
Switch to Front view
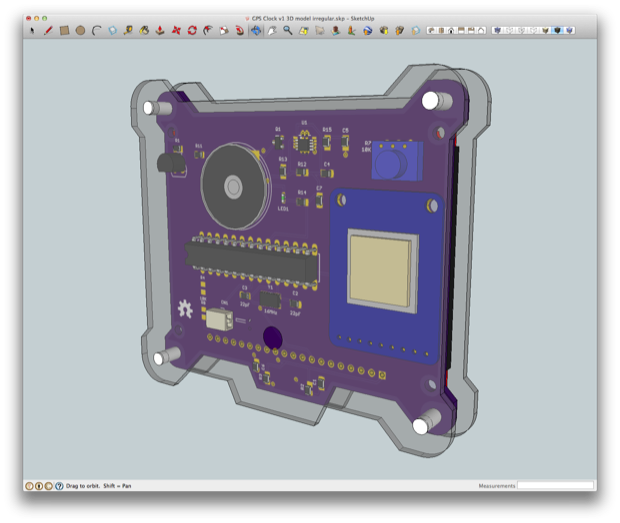[451, 30]
